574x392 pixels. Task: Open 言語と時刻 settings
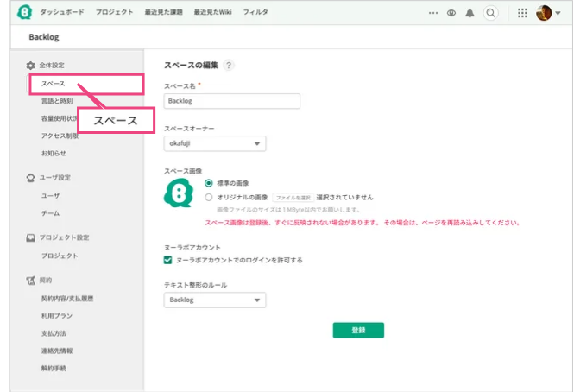57,101
